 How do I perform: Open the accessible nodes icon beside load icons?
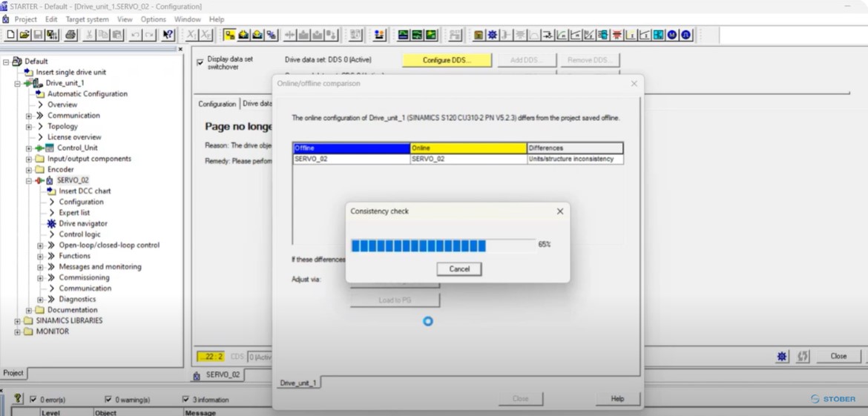click(272, 35)
